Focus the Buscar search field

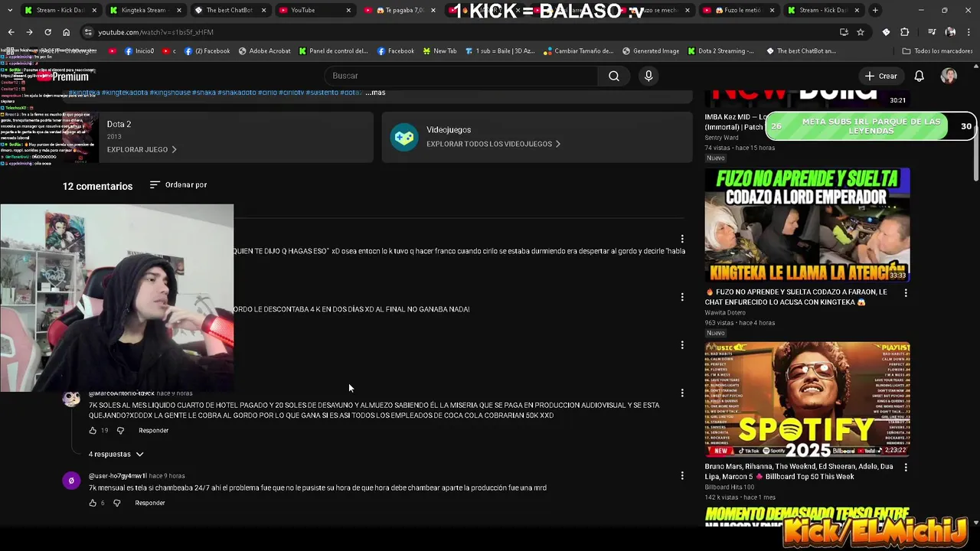pos(461,76)
